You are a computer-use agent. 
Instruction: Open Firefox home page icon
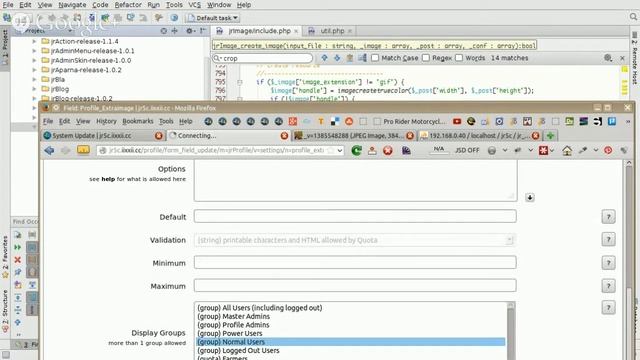pos(567,151)
